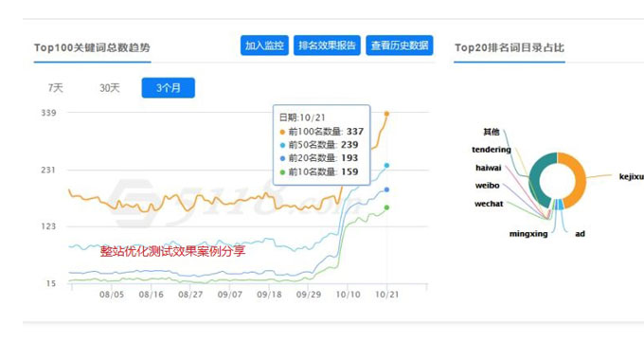Click the wechat pie chart label
This screenshot has width=644, height=360.
[x=489, y=204]
